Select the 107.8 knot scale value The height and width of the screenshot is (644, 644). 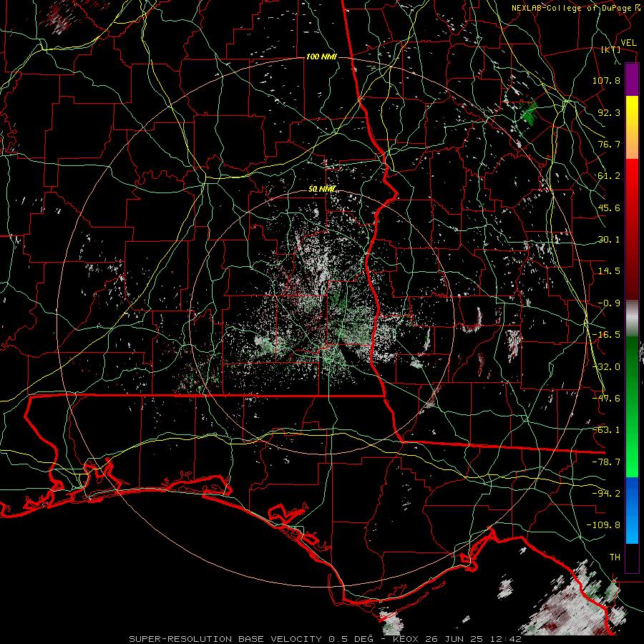(x=606, y=80)
